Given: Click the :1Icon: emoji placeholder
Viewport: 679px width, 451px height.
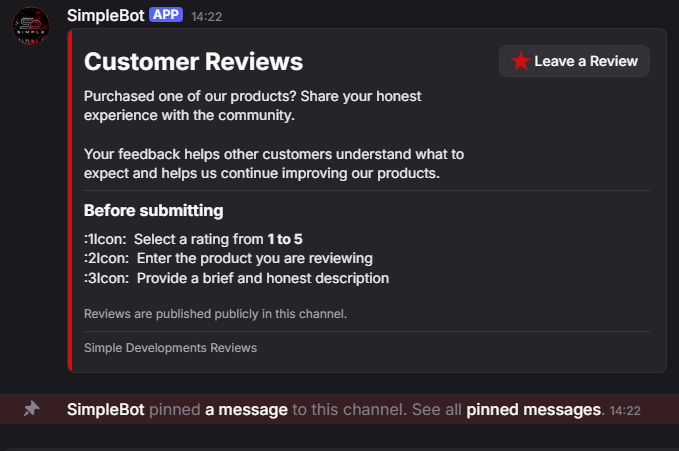Looking at the screenshot, I should click(105, 239).
